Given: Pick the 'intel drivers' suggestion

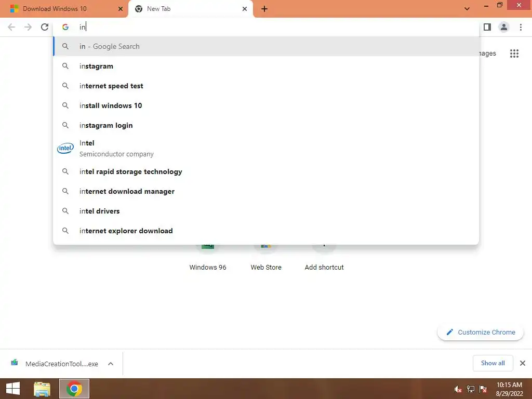Looking at the screenshot, I should point(266,211).
